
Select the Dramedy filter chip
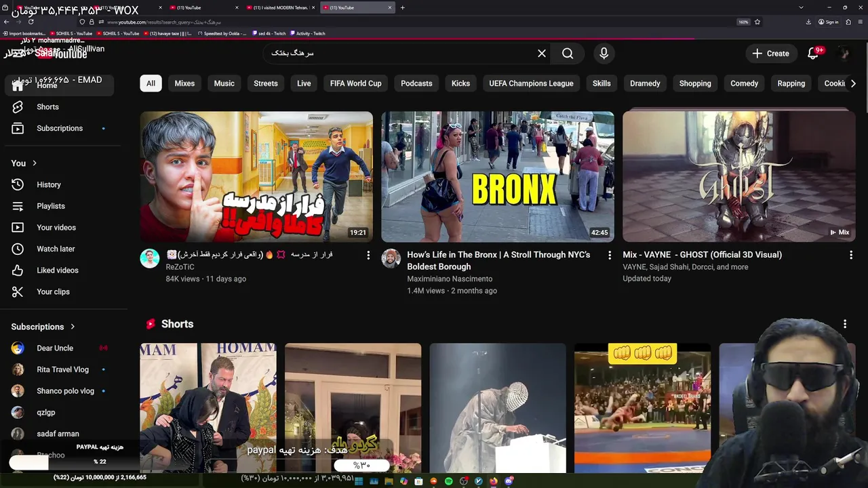pyautogui.click(x=645, y=83)
